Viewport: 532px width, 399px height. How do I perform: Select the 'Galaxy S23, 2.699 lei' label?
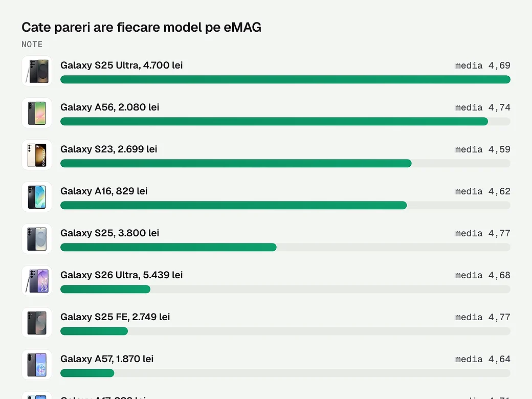pyautogui.click(x=108, y=149)
